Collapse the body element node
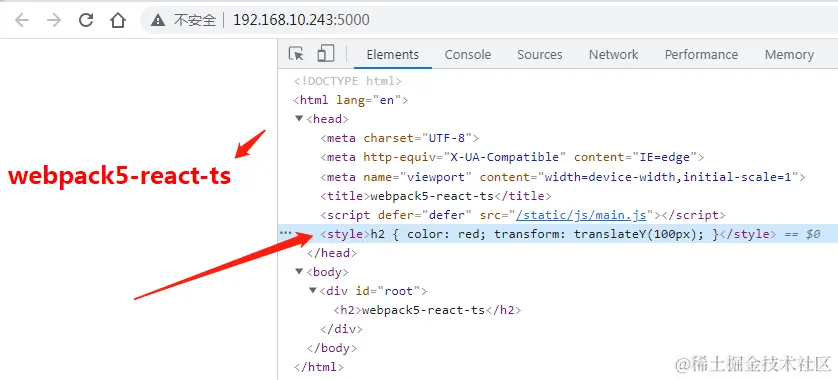Image resolution: width=838 pixels, height=380 pixels. pos(299,272)
